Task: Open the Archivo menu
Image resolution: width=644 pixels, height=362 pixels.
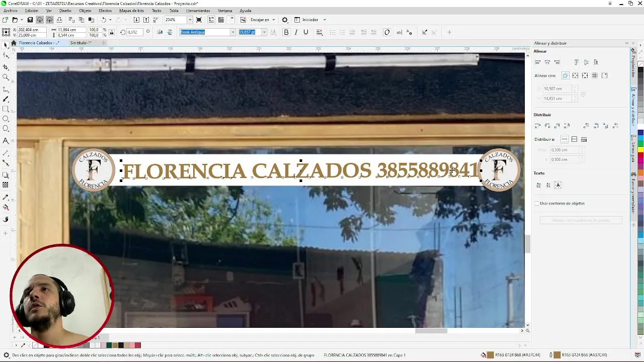Action: pos(10,11)
